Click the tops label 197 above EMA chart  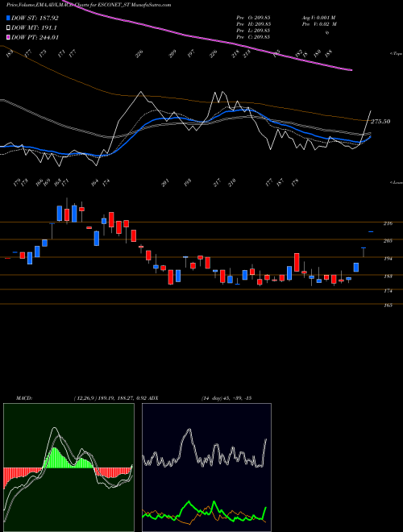tap(191, 54)
